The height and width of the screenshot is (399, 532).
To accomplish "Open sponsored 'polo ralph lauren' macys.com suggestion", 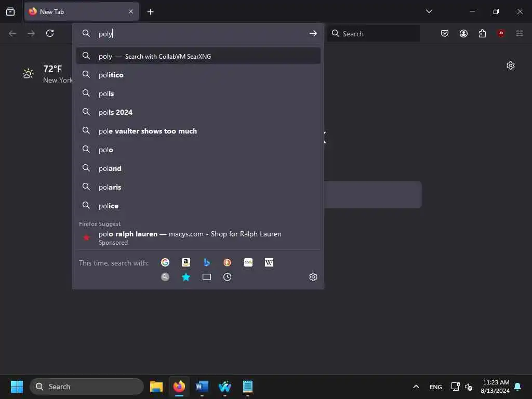I will pos(198,238).
